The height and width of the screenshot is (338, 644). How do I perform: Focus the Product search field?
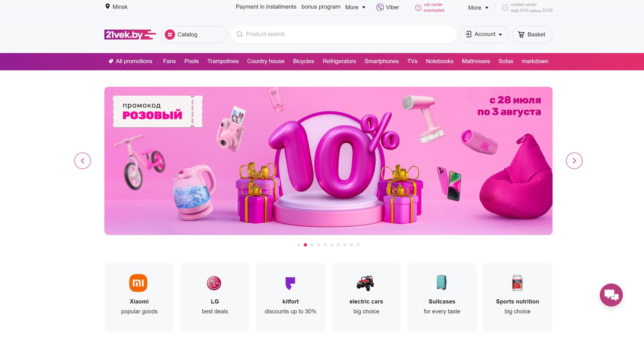coord(343,34)
